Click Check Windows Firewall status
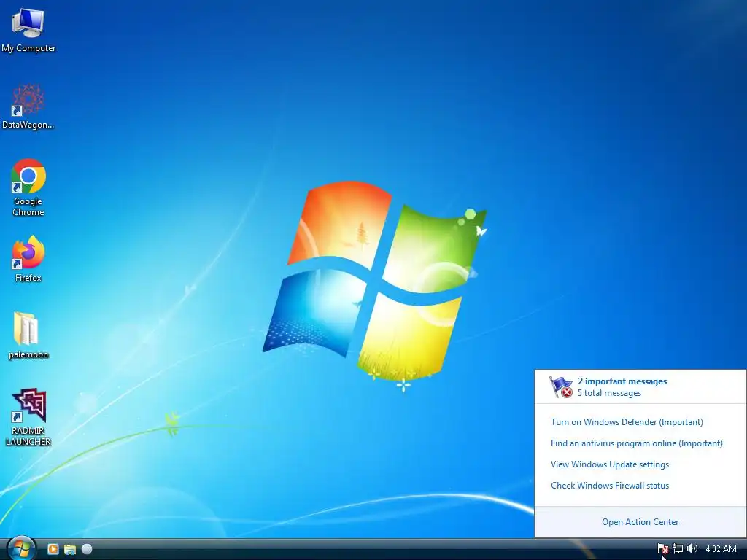Image resolution: width=747 pixels, height=560 pixels. click(x=610, y=485)
